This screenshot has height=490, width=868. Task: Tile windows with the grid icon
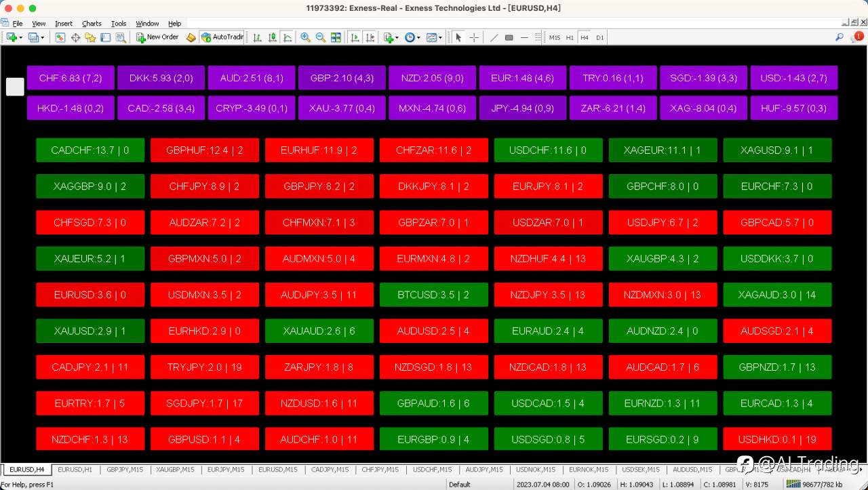pyautogui.click(x=336, y=37)
